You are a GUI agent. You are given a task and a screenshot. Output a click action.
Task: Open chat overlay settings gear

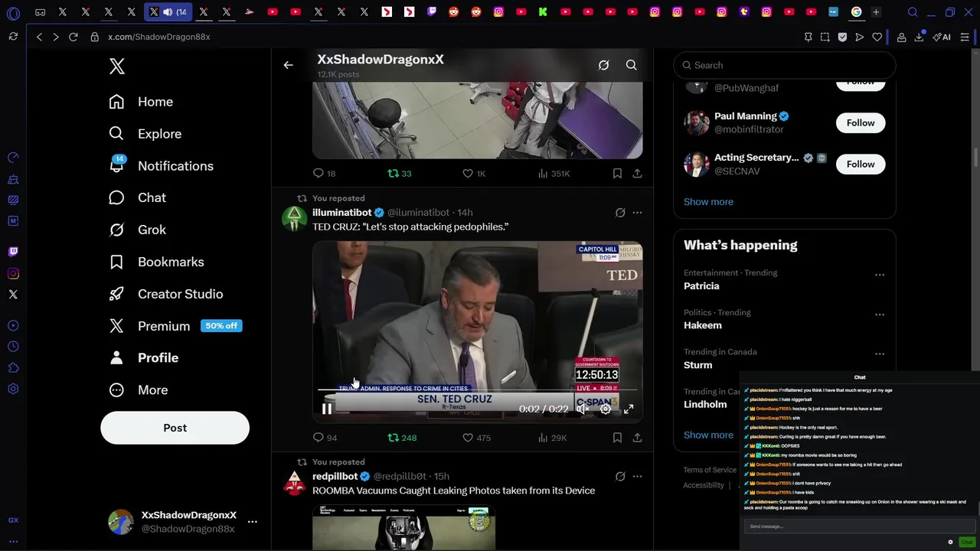[x=950, y=542]
